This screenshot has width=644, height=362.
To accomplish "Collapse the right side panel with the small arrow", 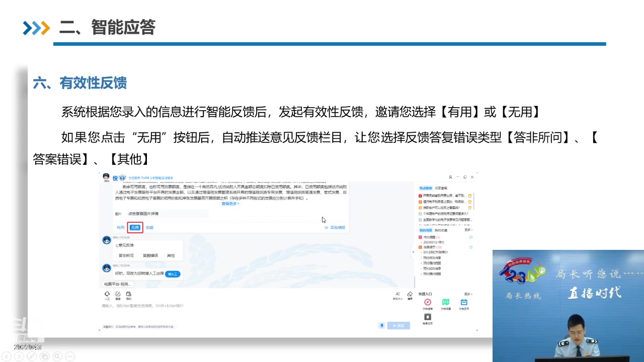I will 414,251.
